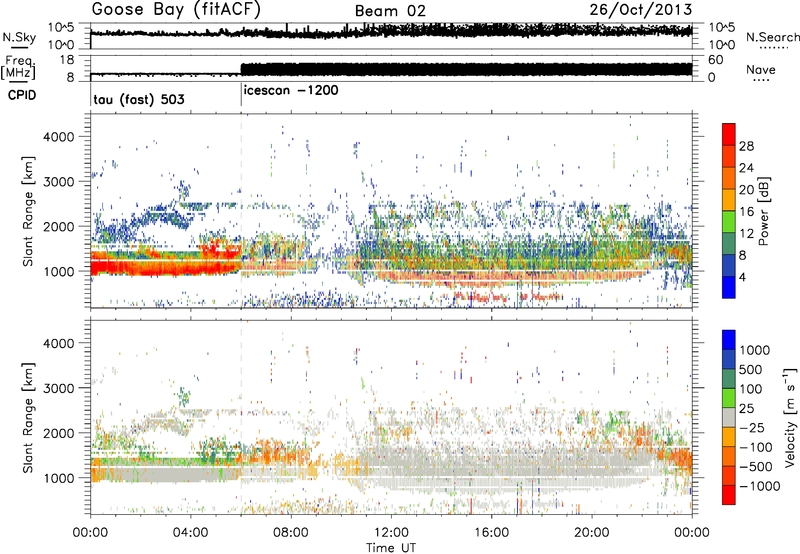Click the '-25' tick on Velocity colorbar
Viewport: 800px width, 554px height.
pos(752,427)
